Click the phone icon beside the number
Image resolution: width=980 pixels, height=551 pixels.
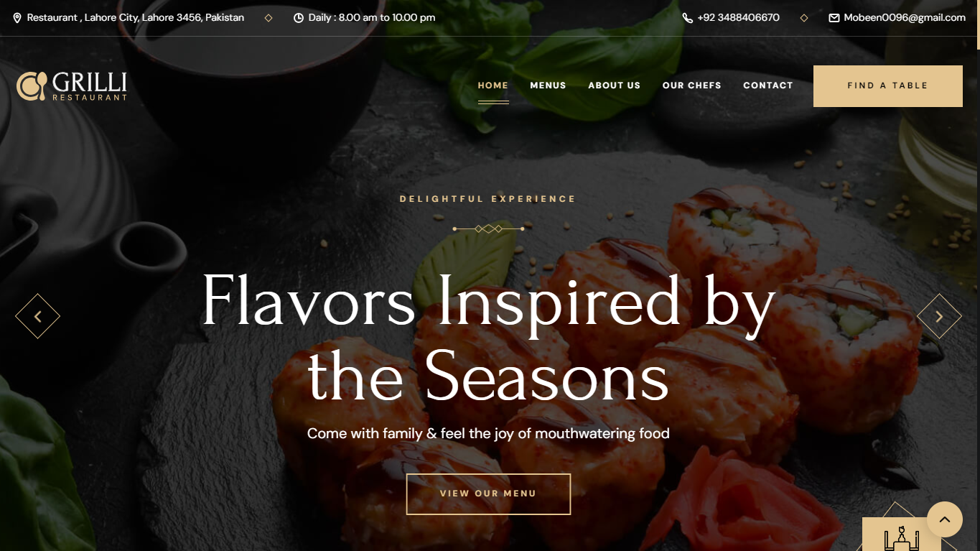point(687,18)
